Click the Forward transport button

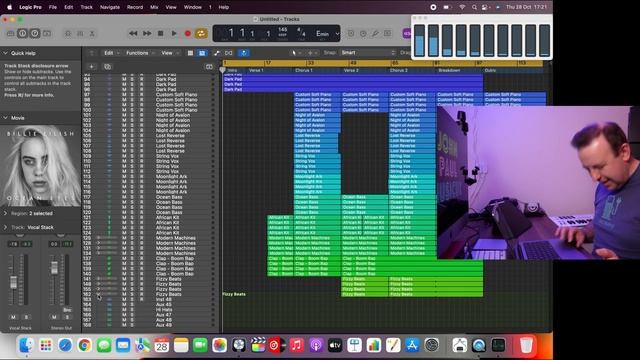147,33
